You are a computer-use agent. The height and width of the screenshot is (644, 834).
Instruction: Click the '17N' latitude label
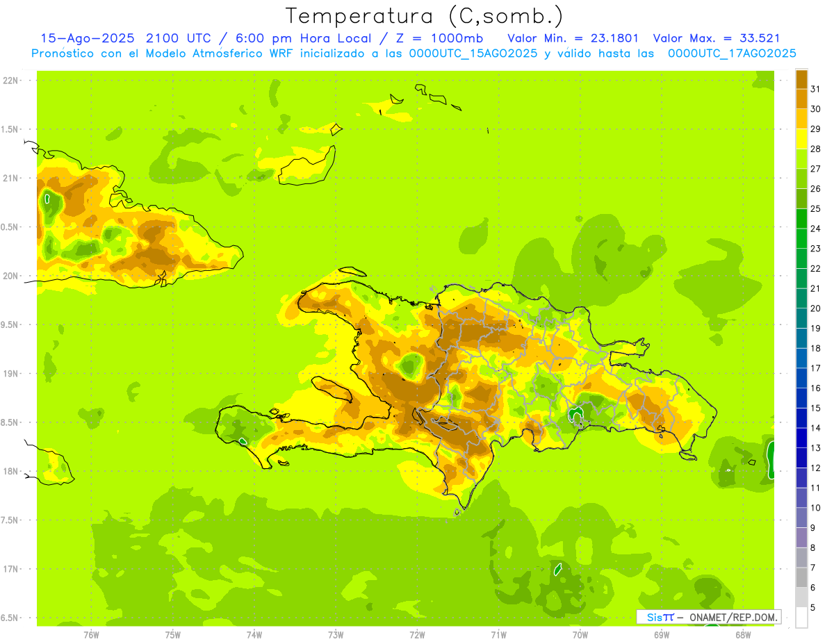click(11, 568)
